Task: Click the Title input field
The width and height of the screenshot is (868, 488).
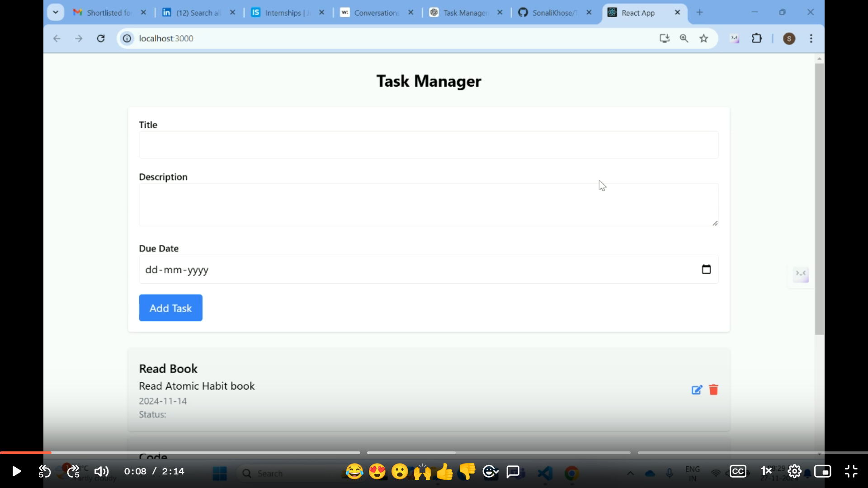Action: pos(428,145)
